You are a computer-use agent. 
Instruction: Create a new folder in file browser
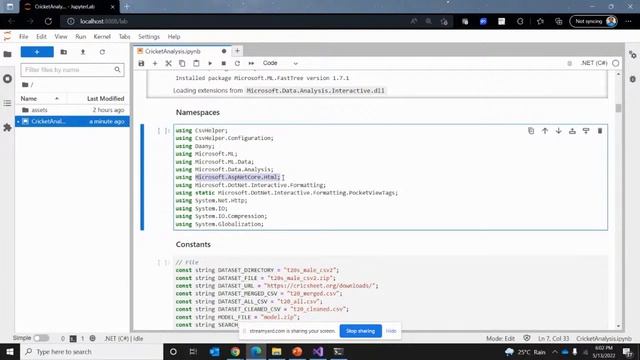pos(64,52)
